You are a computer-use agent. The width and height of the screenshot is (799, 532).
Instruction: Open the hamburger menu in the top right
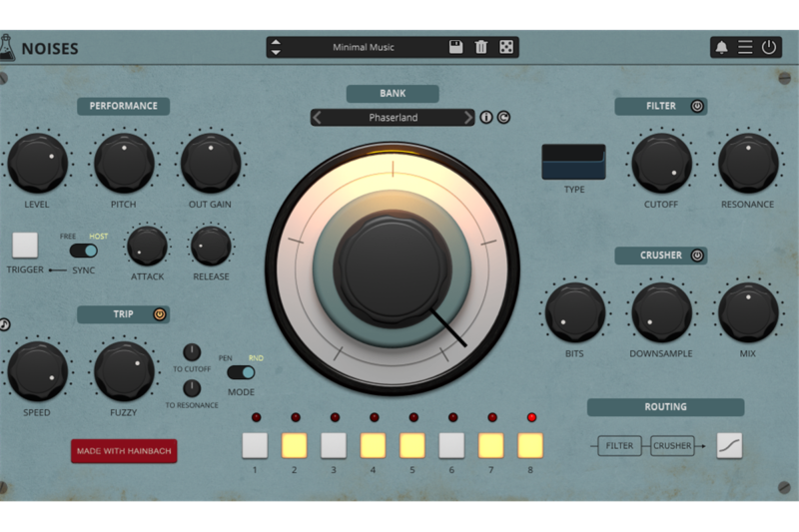745,47
